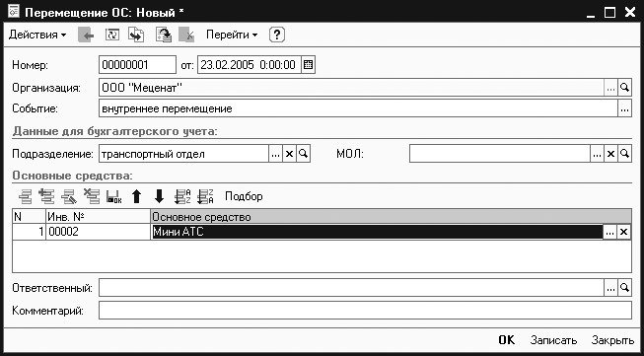The image size is (644, 356).
Task: Click the back arrow toolbar icon
Action: [x=86, y=36]
